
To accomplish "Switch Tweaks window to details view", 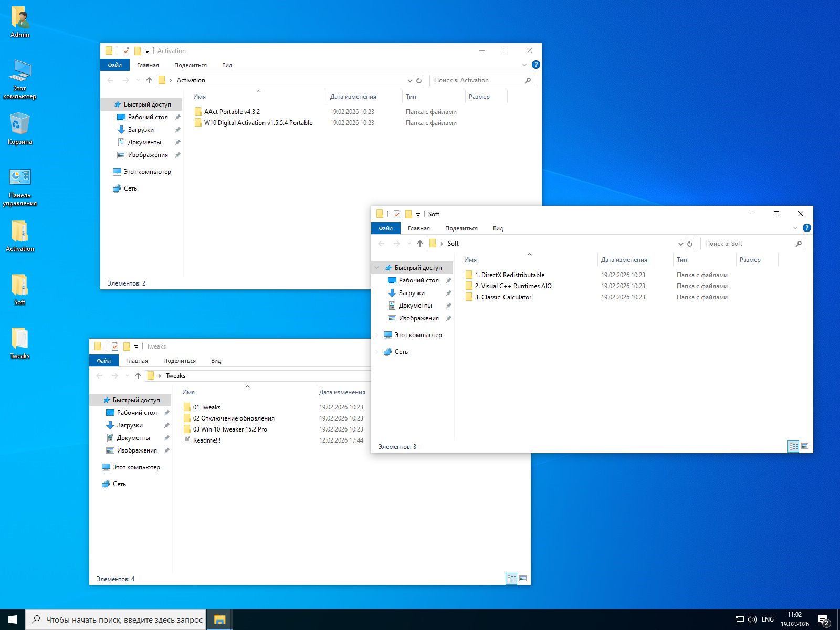I will pos(511,579).
